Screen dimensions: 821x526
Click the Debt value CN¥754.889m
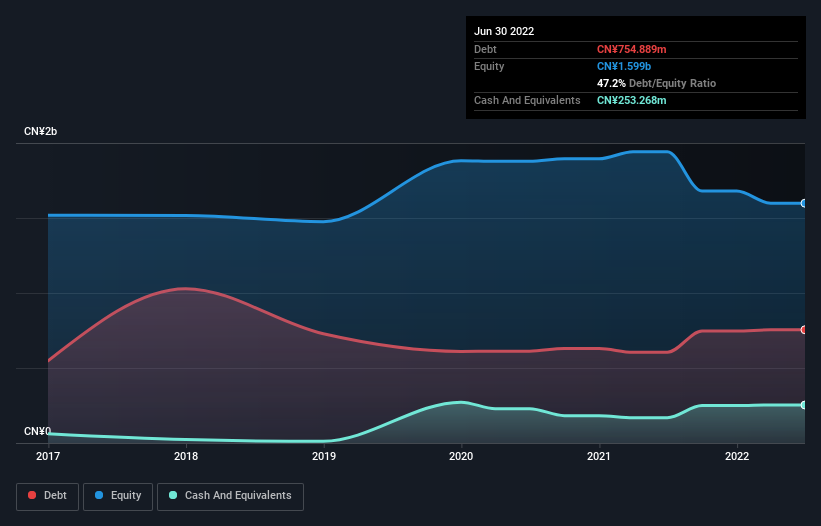pos(631,49)
